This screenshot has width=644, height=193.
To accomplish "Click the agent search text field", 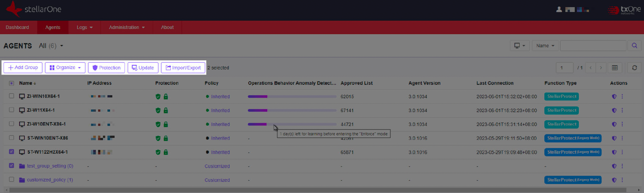I will (x=593, y=46).
